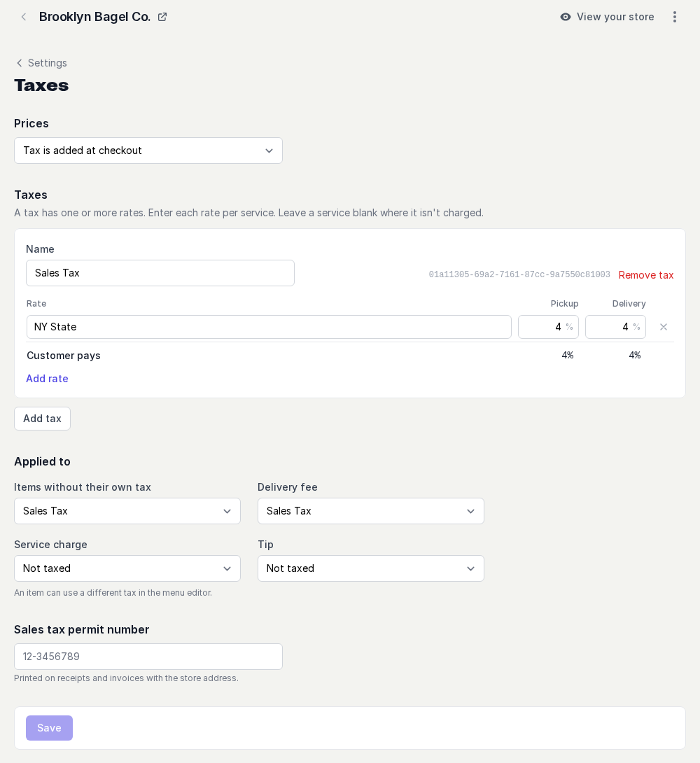
Task: Expand the Tip tax dropdown
Action: coord(371,568)
